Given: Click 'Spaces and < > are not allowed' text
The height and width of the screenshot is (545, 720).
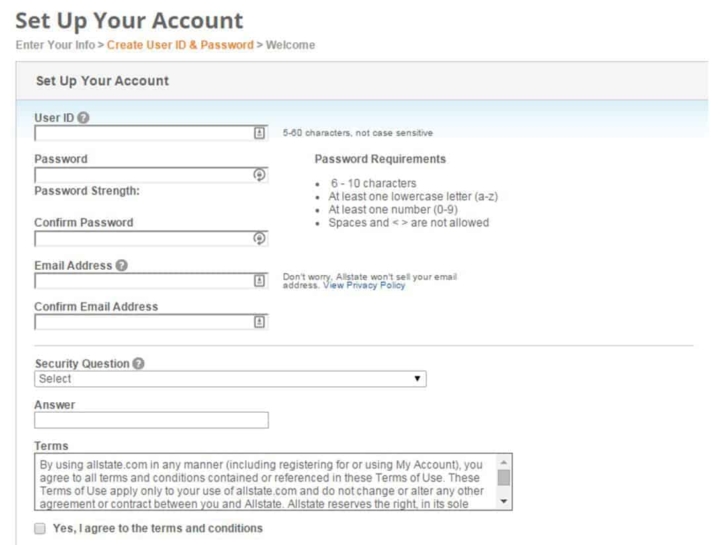Looking at the screenshot, I should (409, 223).
